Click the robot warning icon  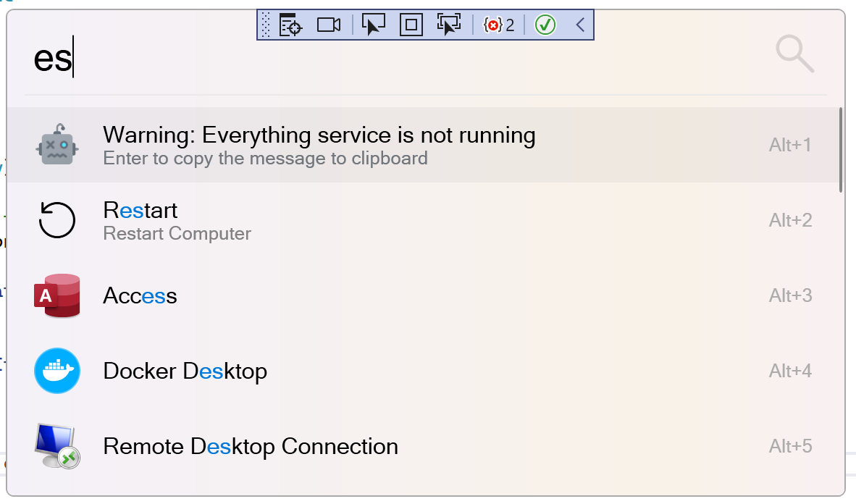pos(57,145)
